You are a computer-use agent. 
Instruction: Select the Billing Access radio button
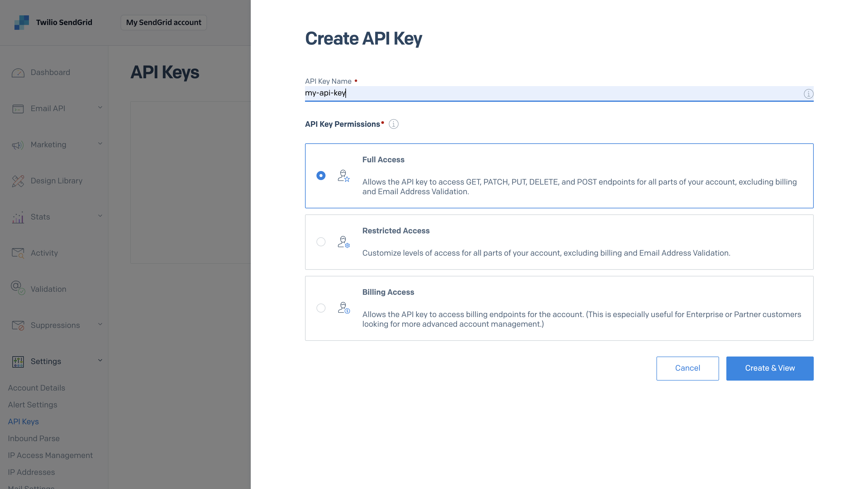(321, 308)
